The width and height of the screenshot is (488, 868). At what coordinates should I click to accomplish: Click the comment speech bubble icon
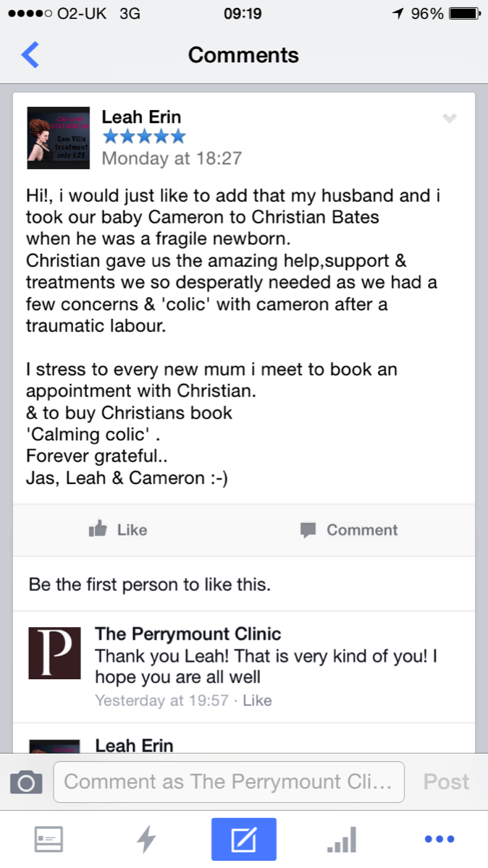(x=308, y=530)
